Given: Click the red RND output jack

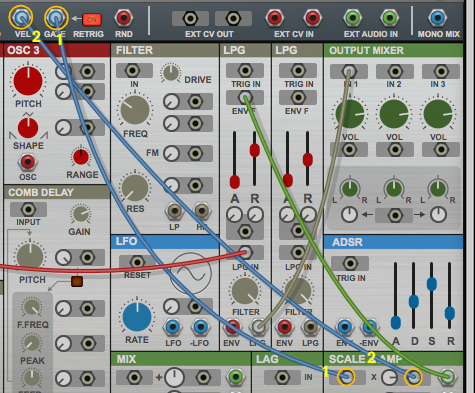Looking at the screenshot, I should point(124,18).
